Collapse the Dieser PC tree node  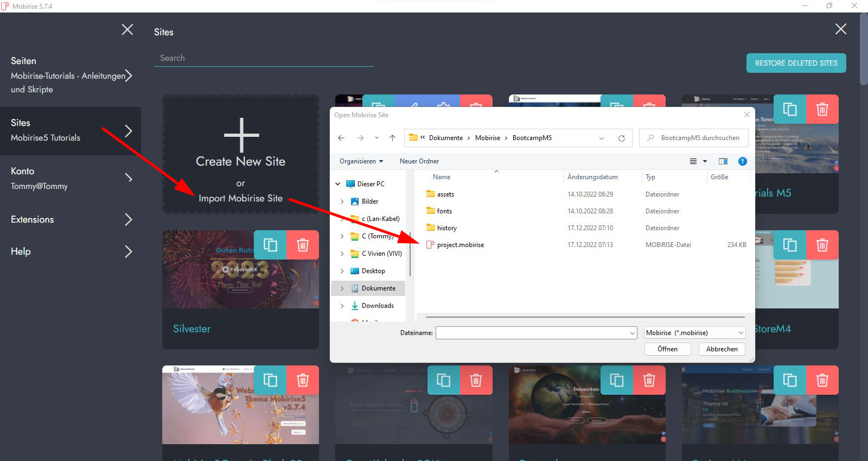(338, 184)
